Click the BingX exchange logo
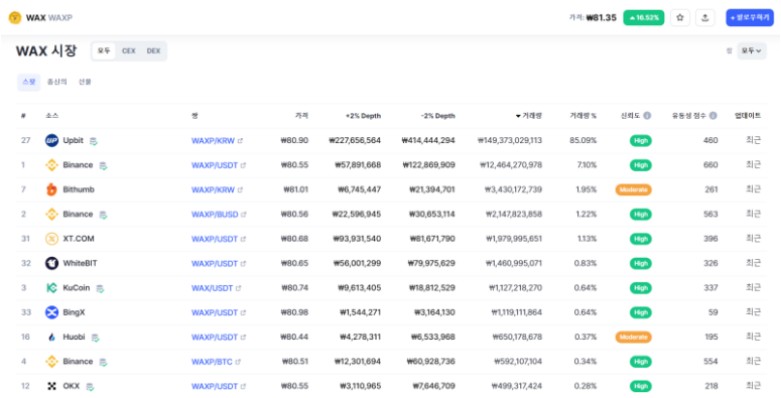 [x=52, y=312]
